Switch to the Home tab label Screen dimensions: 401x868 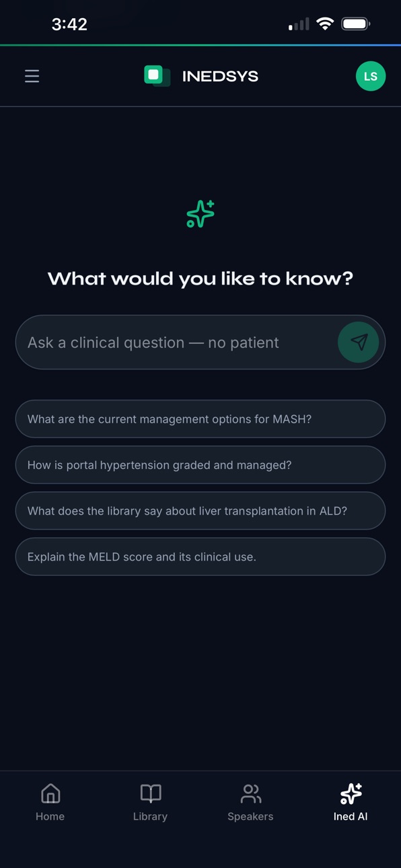pos(50,816)
